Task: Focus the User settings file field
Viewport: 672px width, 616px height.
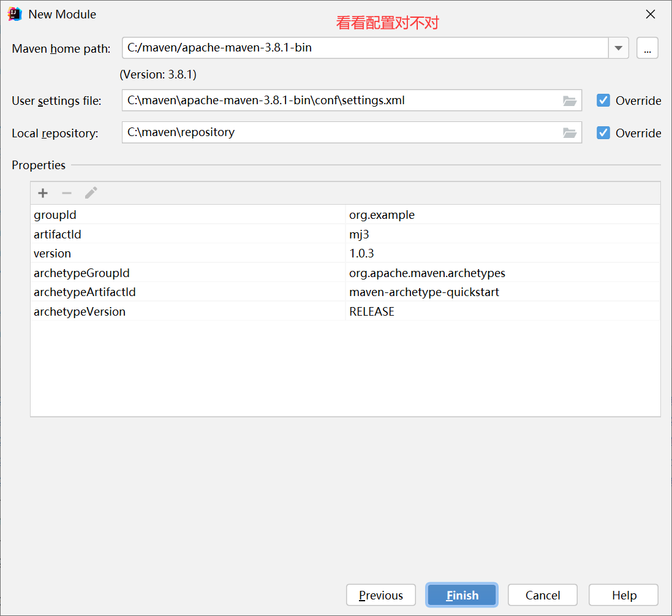Action: click(352, 101)
